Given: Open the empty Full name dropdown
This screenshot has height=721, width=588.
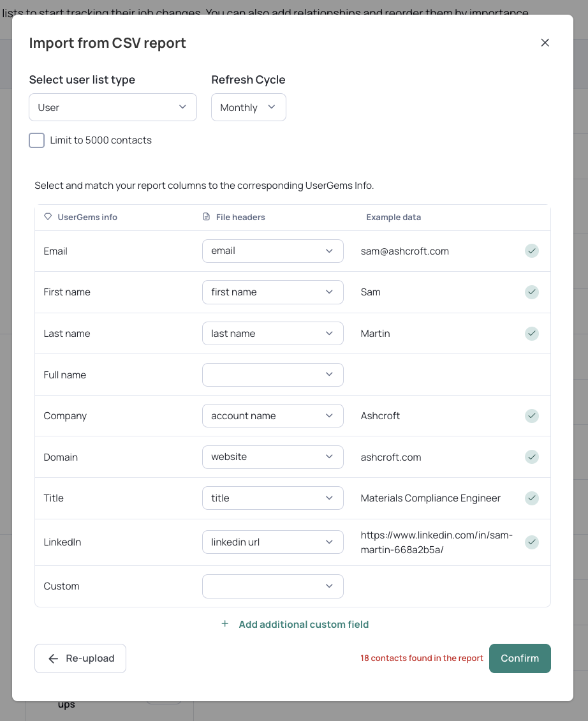Looking at the screenshot, I should [x=272, y=375].
